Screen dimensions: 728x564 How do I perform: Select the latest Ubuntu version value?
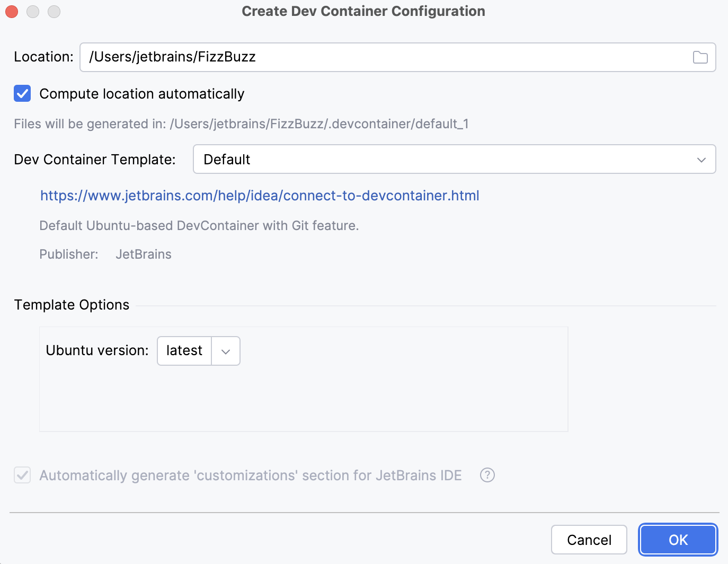184,350
